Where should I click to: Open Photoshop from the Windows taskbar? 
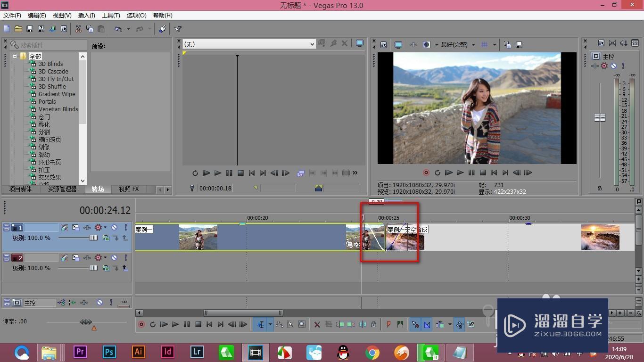(109, 352)
